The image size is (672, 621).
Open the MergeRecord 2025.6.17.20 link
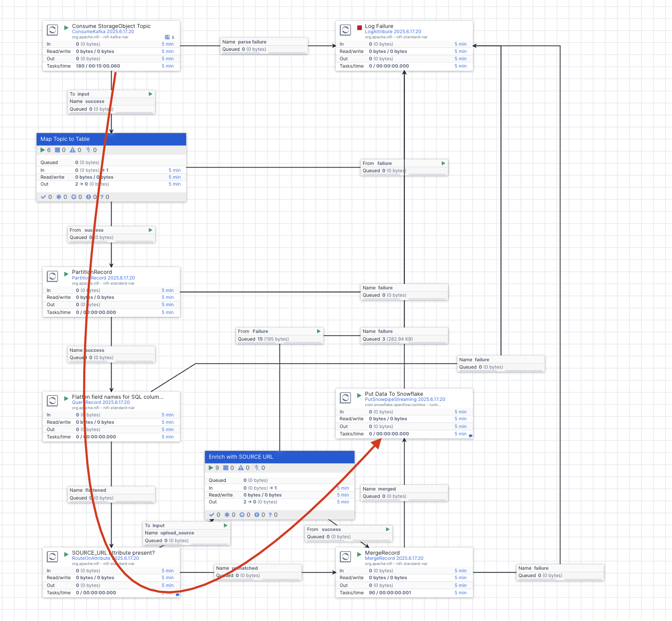394,558
